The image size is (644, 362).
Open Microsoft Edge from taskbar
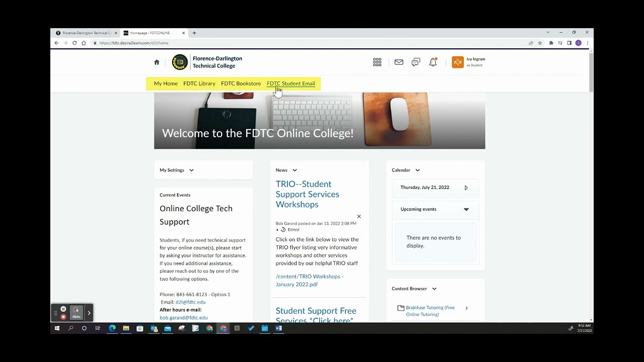pos(112,328)
